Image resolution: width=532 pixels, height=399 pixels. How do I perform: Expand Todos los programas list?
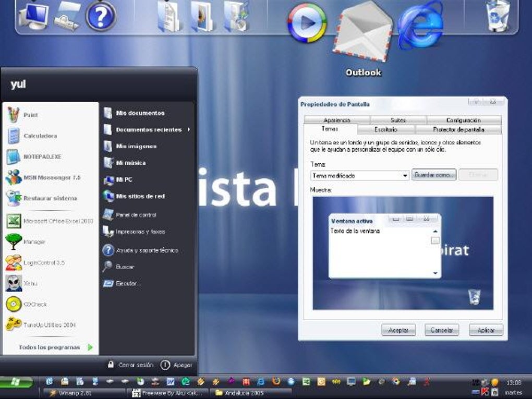(x=56, y=347)
